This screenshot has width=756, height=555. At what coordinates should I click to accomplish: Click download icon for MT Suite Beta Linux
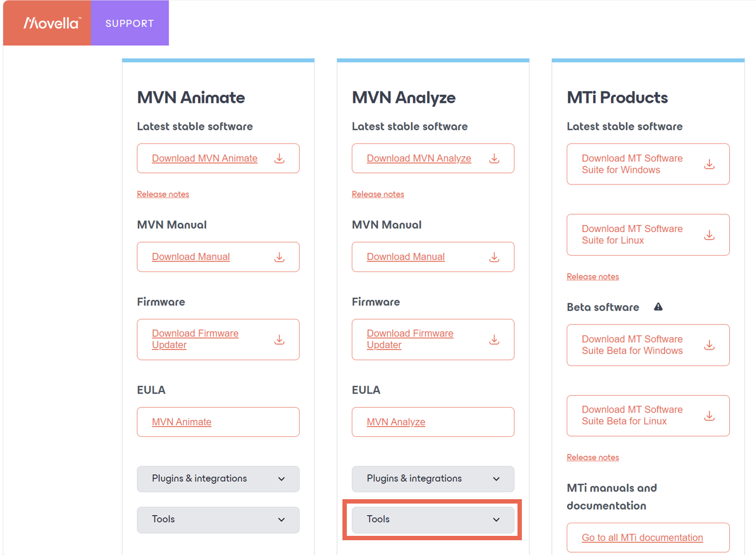click(709, 416)
